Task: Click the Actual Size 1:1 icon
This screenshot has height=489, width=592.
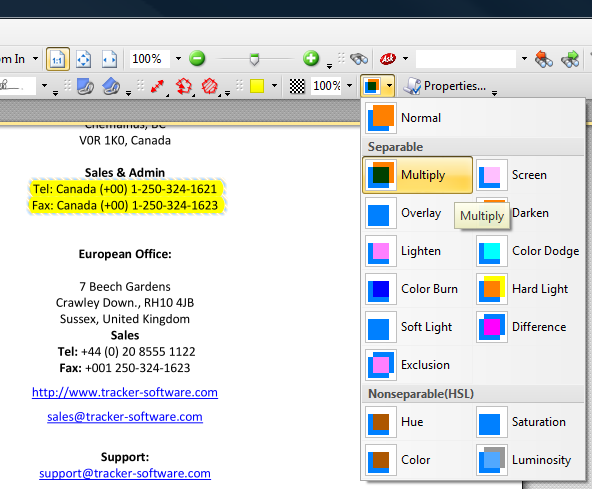Action: [x=58, y=59]
